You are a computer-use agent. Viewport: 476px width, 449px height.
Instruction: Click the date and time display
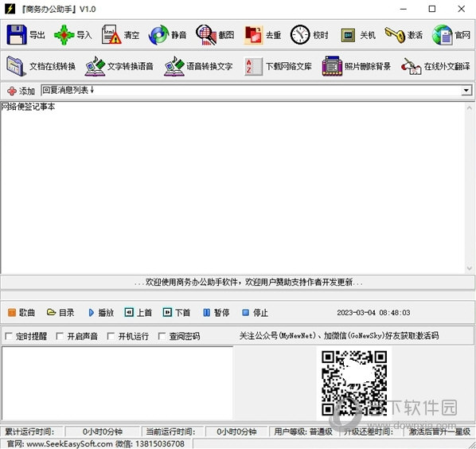click(373, 313)
